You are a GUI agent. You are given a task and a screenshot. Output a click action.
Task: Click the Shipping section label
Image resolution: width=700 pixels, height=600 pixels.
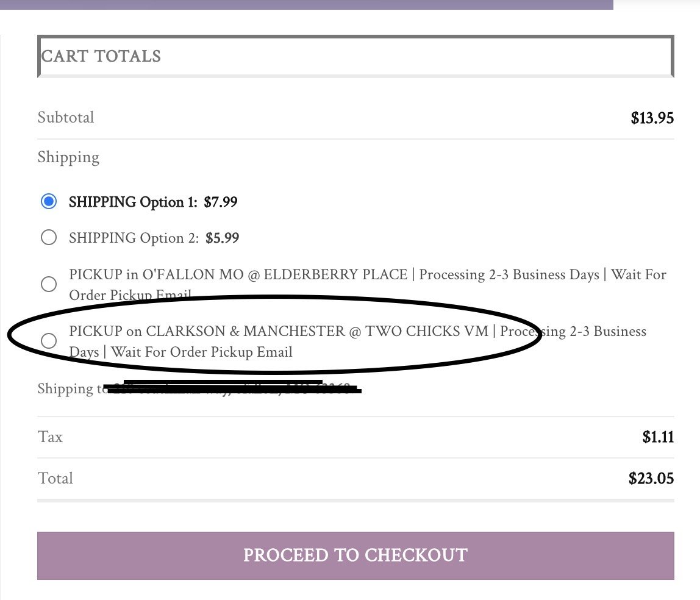click(68, 157)
